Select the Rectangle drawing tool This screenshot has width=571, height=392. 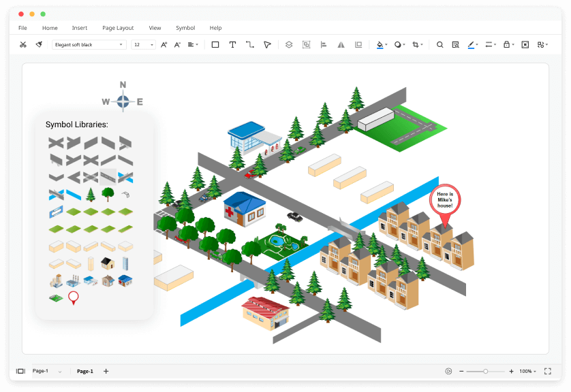click(x=215, y=44)
